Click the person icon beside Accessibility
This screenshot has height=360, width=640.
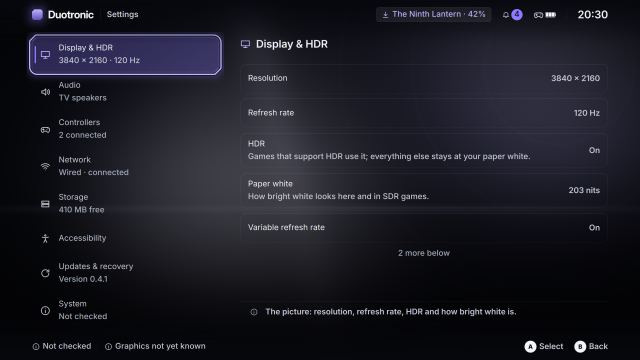click(x=45, y=238)
